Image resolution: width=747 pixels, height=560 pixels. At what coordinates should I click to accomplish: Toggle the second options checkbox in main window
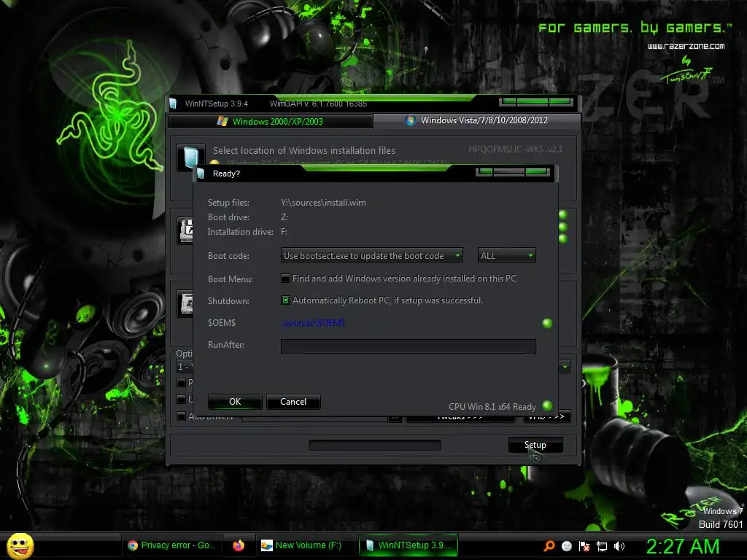pos(181,399)
